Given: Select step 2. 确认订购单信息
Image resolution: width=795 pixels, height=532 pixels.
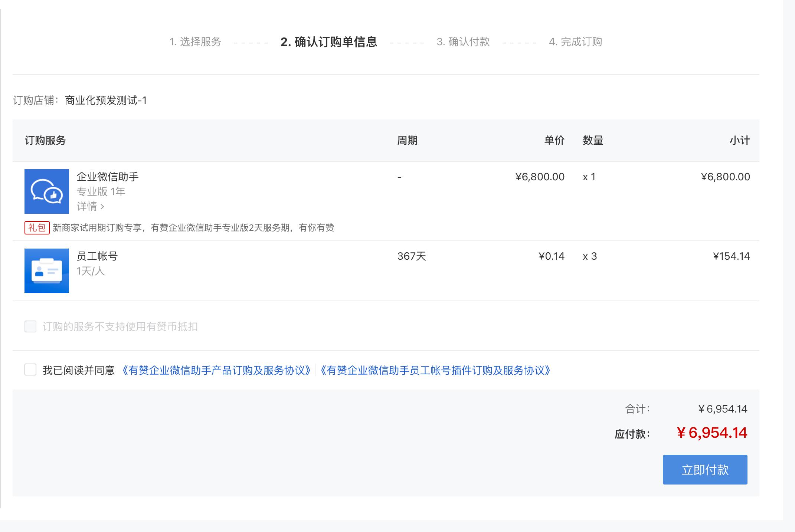Looking at the screenshot, I should coord(329,42).
